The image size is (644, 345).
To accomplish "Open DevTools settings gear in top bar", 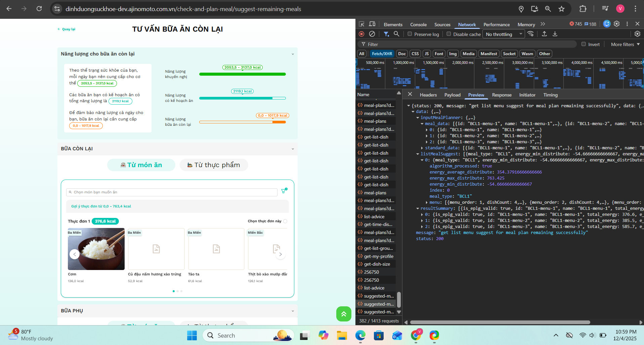I will (616, 24).
